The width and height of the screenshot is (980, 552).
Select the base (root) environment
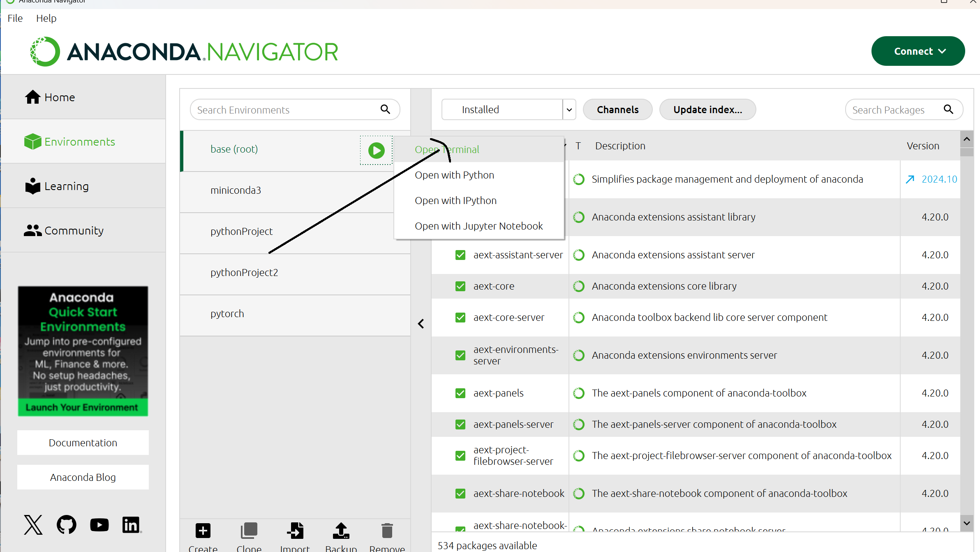click(x=295, y=151)
